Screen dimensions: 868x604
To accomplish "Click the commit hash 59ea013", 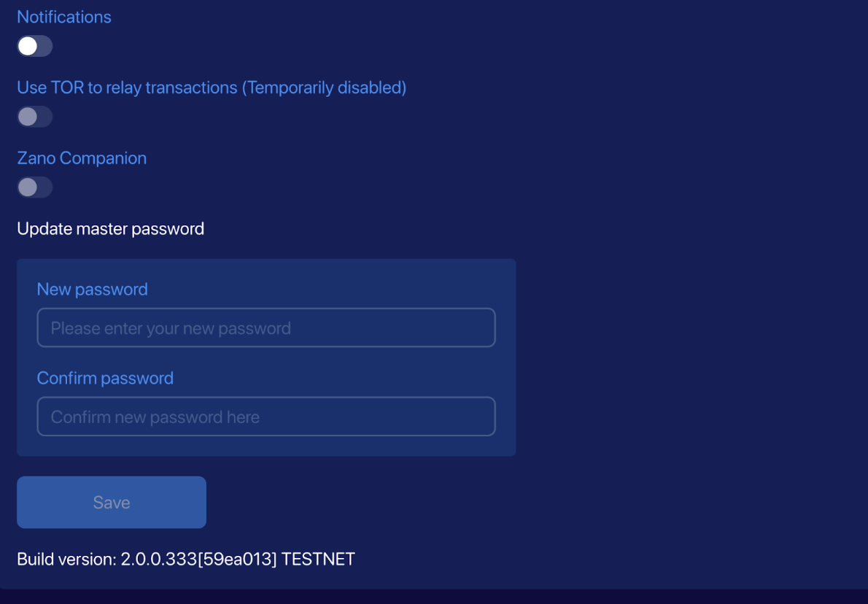I will pos(237,560).
